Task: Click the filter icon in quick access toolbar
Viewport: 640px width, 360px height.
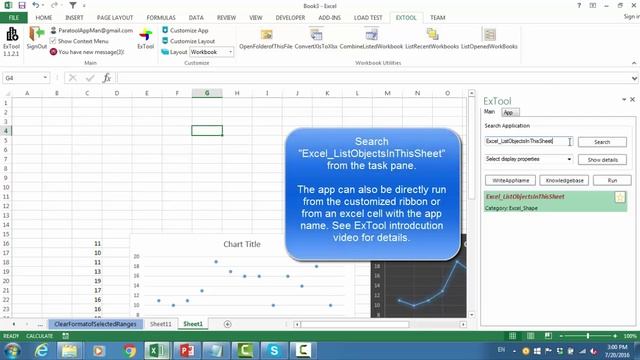Action: click(73, 5)
